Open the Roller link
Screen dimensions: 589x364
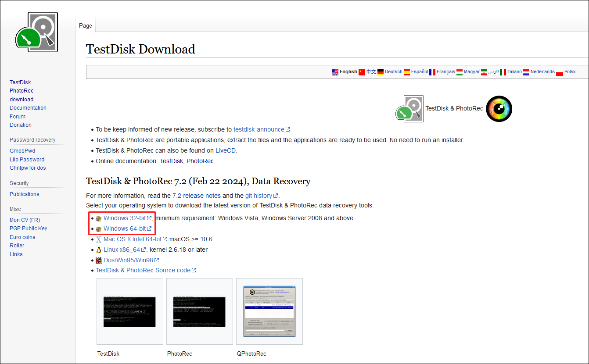17,246
